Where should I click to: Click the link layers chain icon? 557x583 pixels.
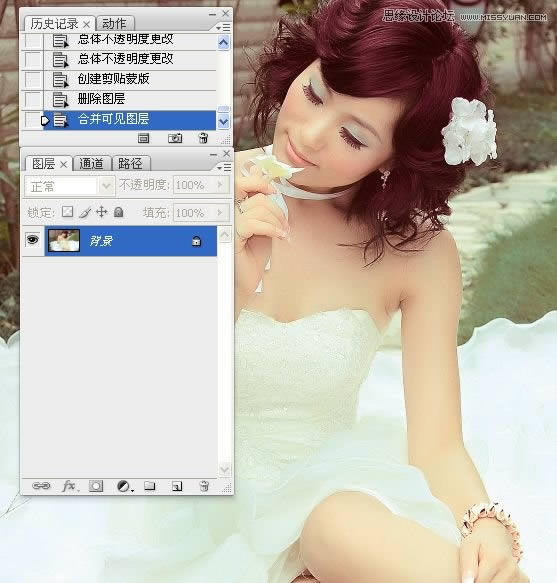[41, 486]
